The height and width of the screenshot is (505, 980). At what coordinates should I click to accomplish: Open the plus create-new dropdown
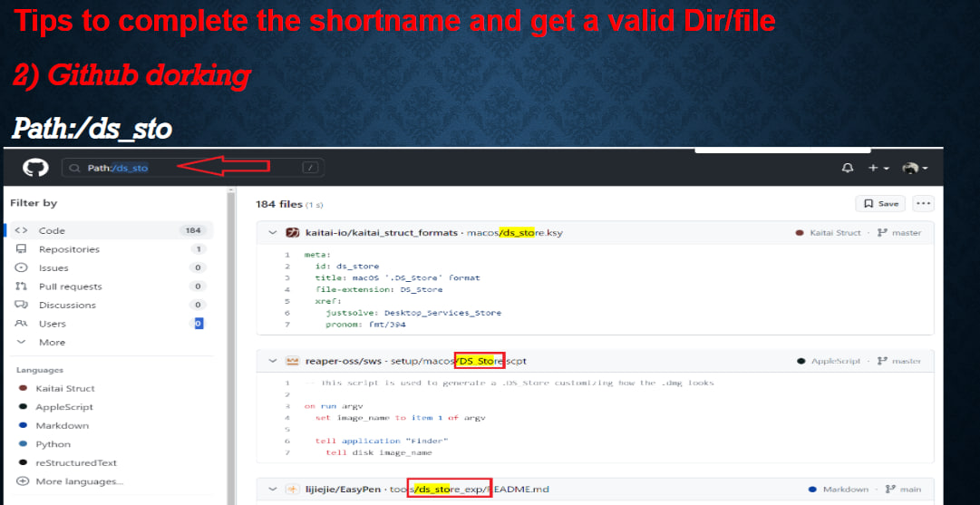[x=878, y=168]
